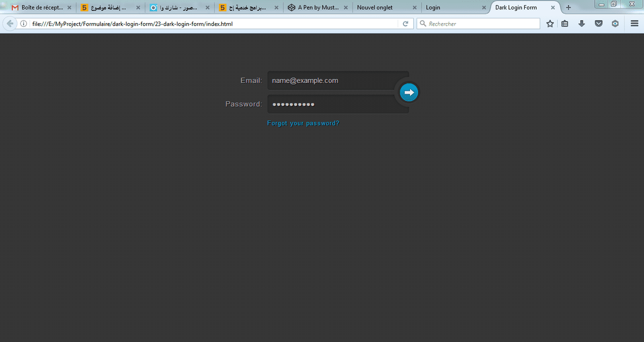Click the browser back arrow button

tap(10, 24)
